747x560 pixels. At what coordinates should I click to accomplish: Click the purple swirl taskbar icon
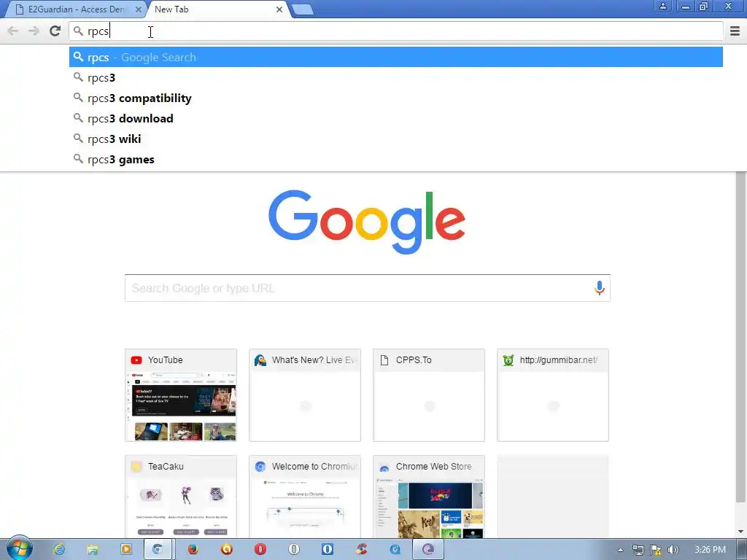tap(427, 550)
